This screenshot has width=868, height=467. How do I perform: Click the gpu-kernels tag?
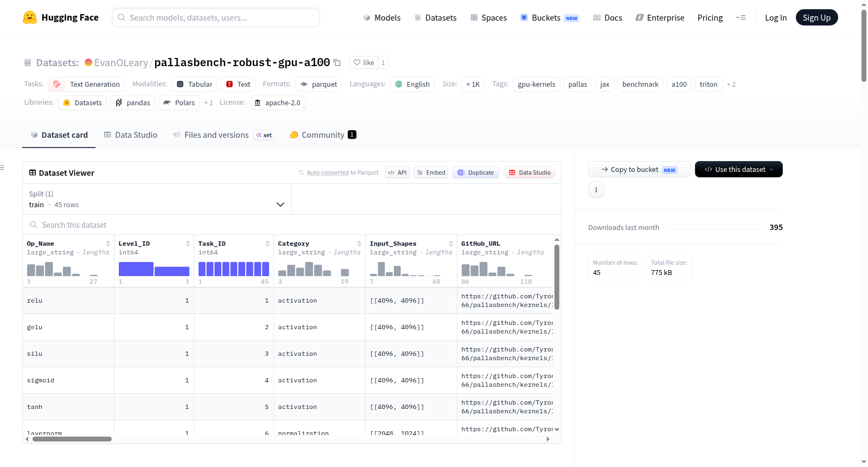tap(537, 84)
